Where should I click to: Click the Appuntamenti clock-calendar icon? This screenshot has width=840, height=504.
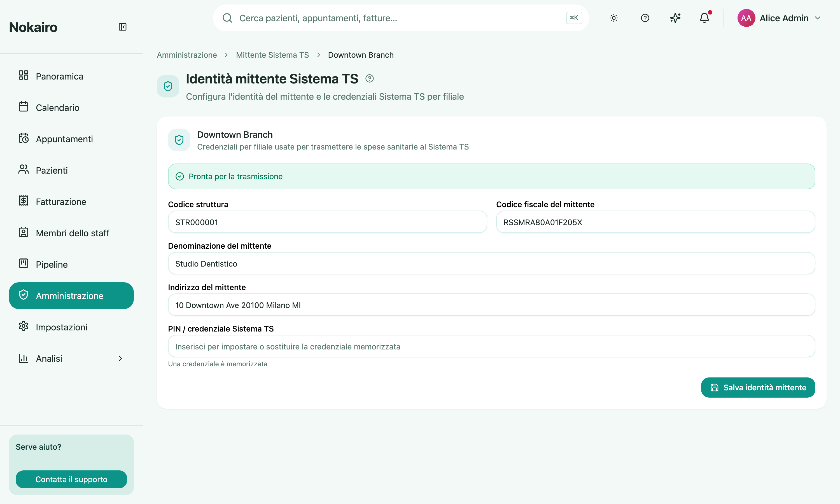24,138
